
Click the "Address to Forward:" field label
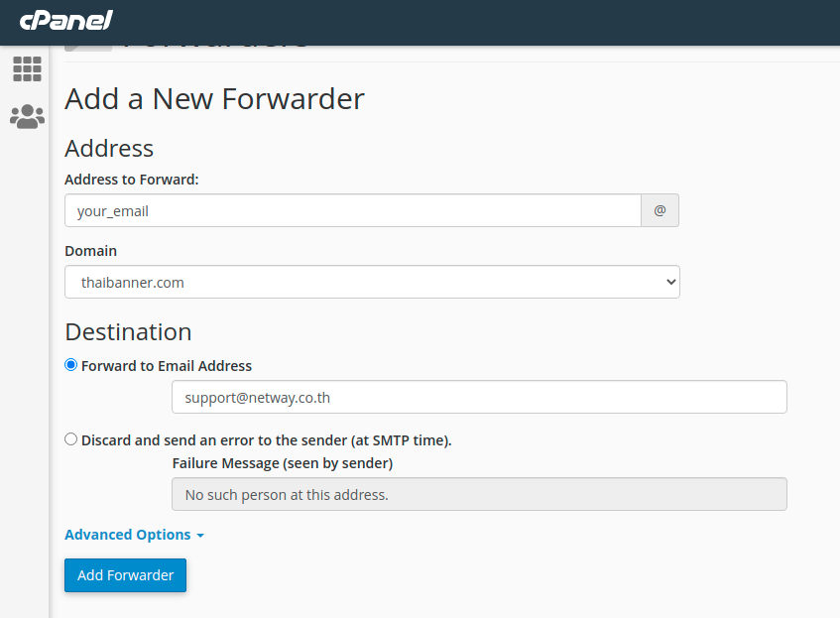point(132,180)
